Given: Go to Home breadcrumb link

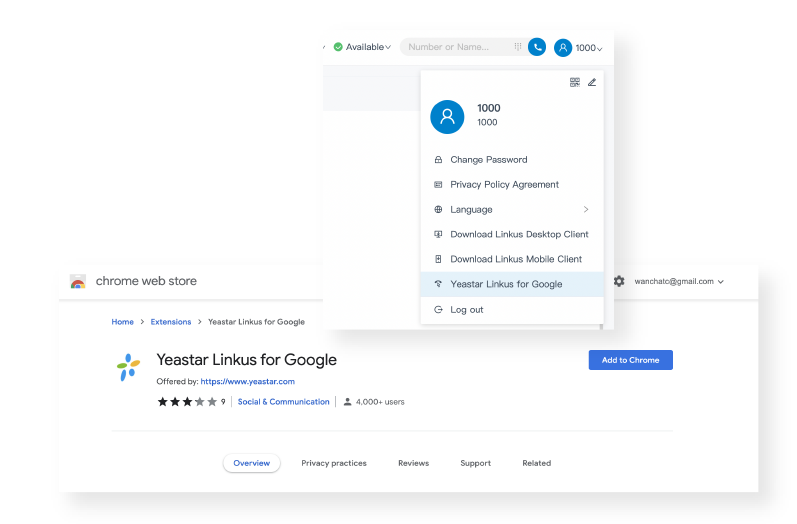Looking at the screenshot, I should pos(122,322).
